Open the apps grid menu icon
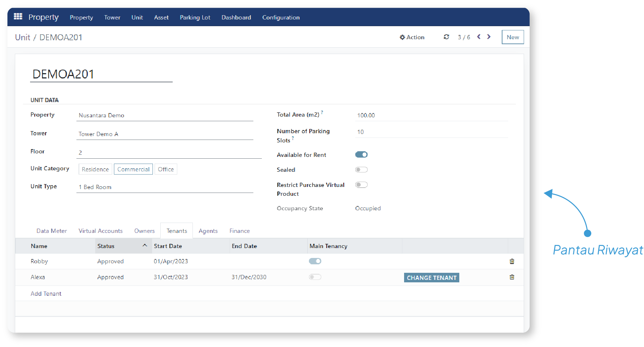 (x=18, y=17)
